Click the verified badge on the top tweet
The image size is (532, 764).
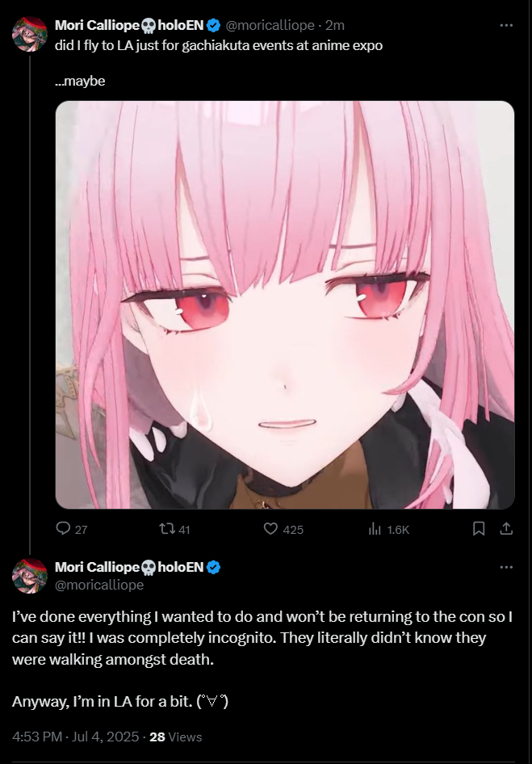coord(213,25)
